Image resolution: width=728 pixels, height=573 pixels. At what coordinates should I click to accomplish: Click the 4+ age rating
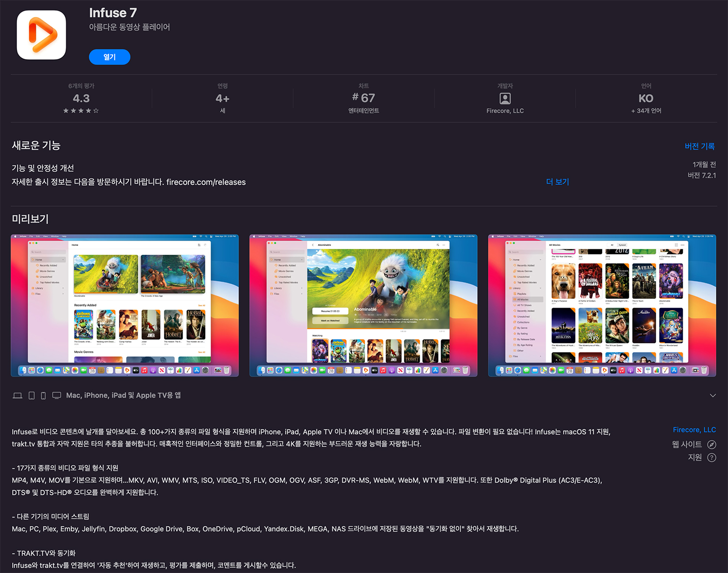(x=222, y=98)
